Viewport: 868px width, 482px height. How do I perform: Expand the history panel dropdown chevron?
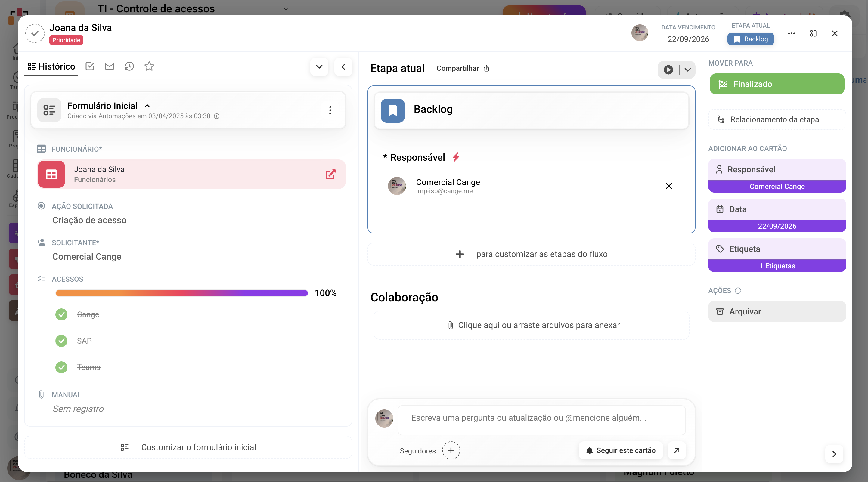(319, 67)
